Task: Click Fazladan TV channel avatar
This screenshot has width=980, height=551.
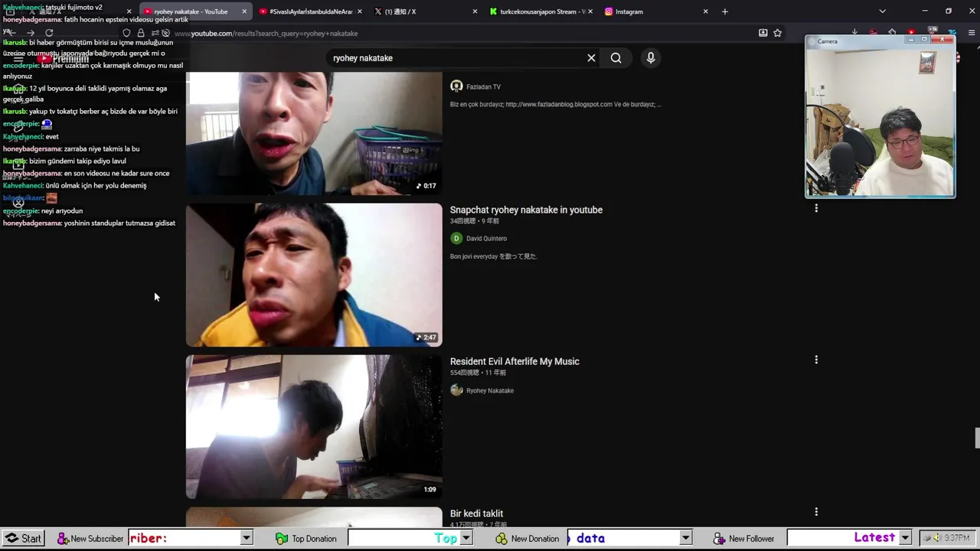Action: click(x=456, y=86)
